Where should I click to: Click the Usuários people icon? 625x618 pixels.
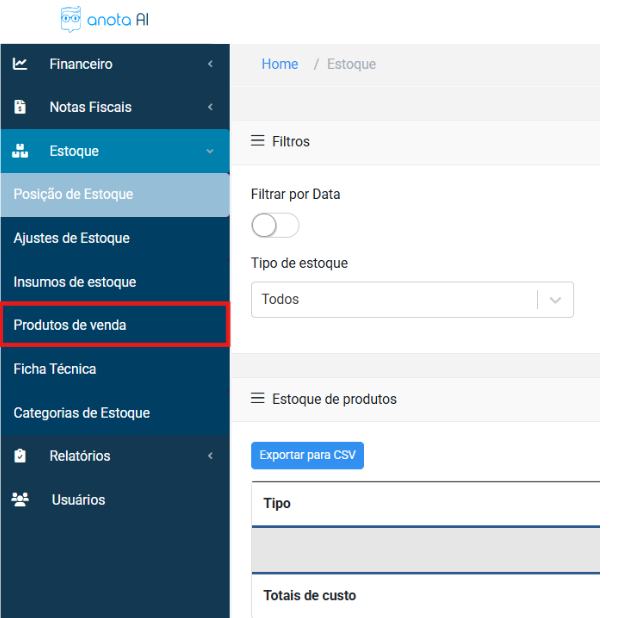pos(20,499)
